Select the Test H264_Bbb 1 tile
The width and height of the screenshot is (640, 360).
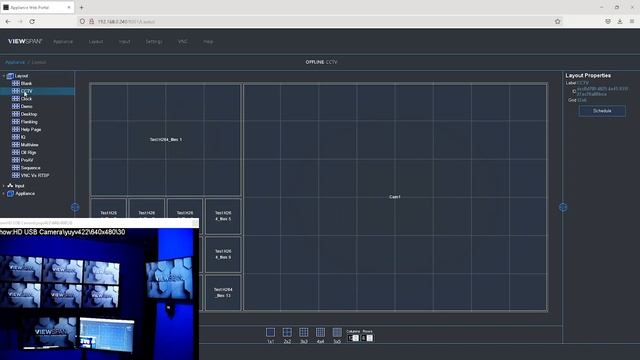click(166, 140)
